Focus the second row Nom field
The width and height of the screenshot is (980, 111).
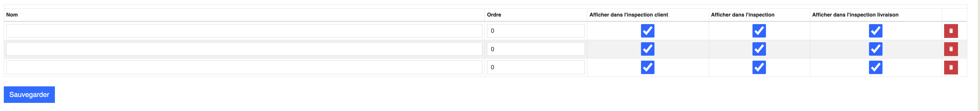point(244,49)
